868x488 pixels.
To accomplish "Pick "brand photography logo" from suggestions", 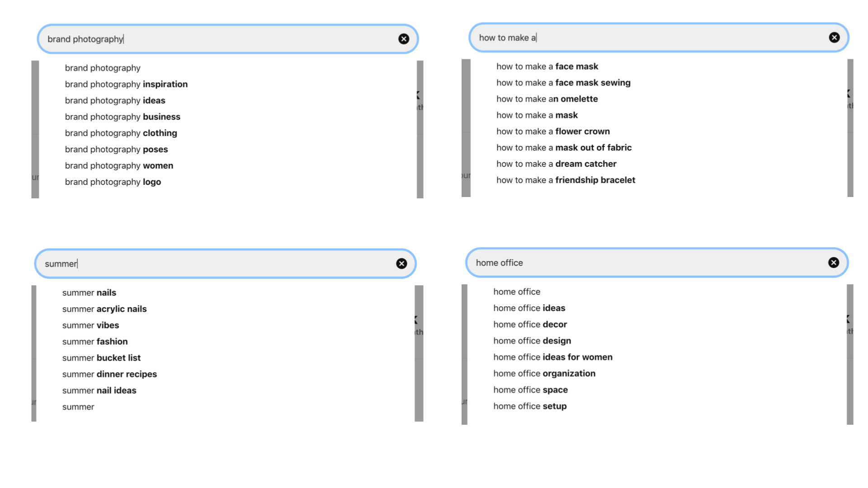I will pyautogui.click(x=113, y=182).
